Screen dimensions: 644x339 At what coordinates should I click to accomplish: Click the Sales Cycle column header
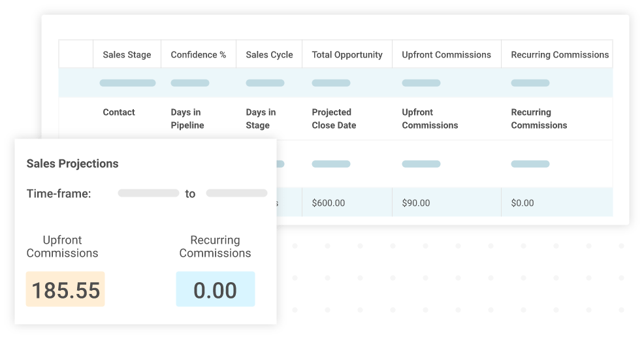click(269, 55)
